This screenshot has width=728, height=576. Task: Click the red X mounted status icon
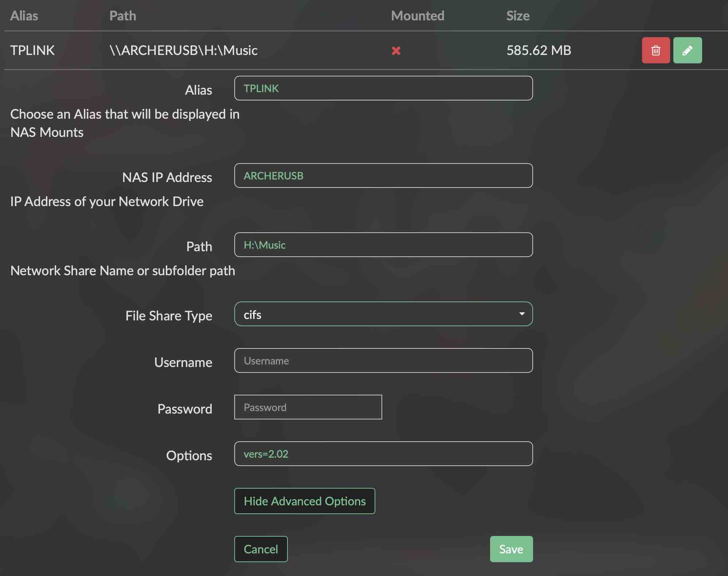pos(396,51)
